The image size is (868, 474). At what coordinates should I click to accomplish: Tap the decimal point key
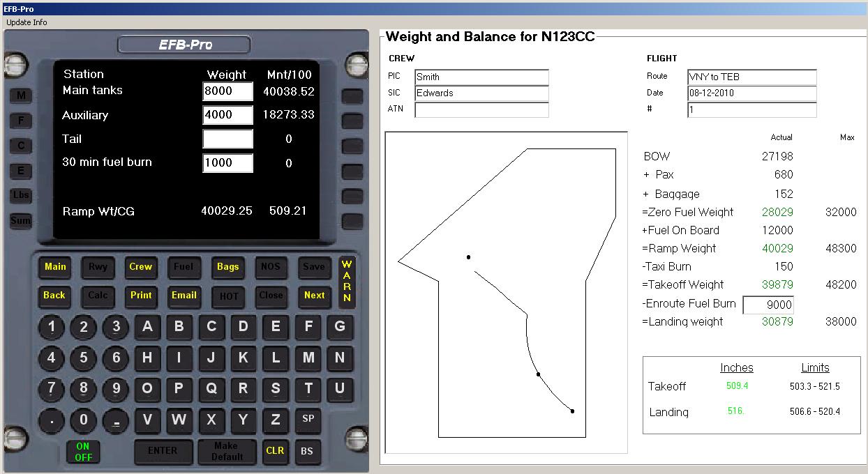pyautogui.click(x=52, y=420)
